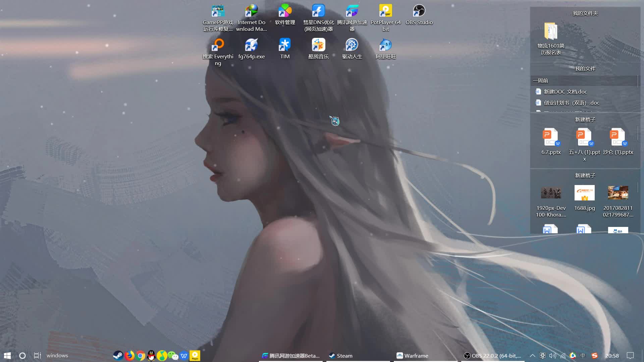Image resolution: width=644 pixels, height=362 pixels.
Task: Launch 酷我音乐 desktop shortcut
Action: point(319,49)
